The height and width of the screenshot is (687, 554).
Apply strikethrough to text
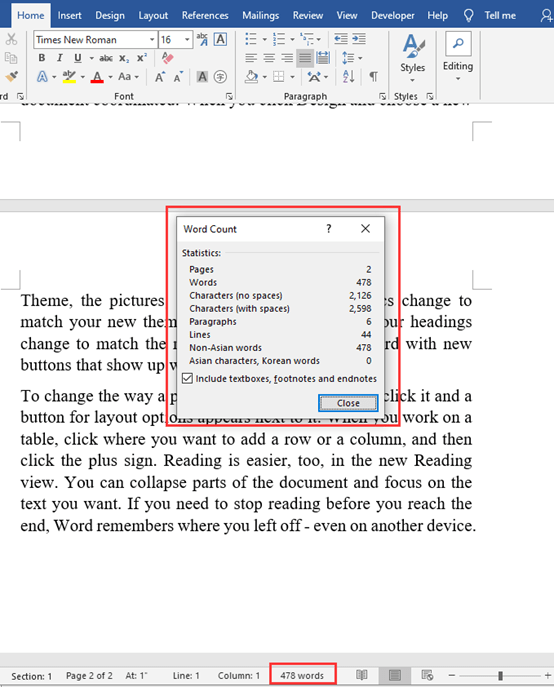(106, 58)
